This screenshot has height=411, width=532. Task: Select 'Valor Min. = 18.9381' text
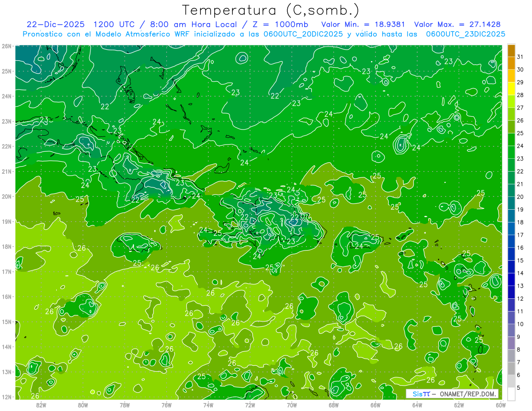364,24
